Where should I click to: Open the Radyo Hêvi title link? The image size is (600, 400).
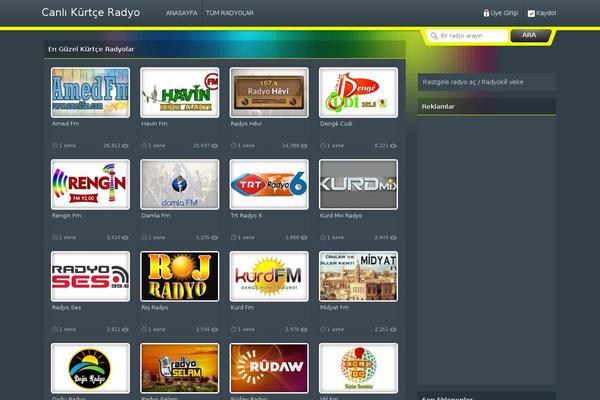246,124
